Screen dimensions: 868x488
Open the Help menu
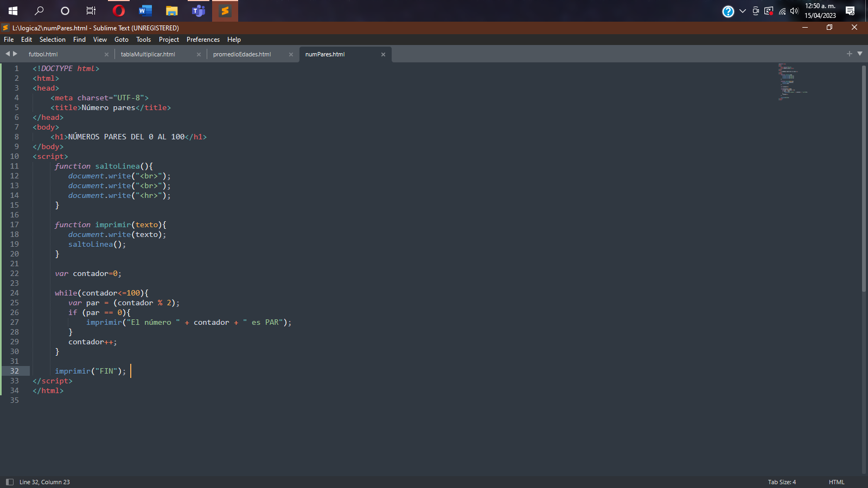[234, 40]
